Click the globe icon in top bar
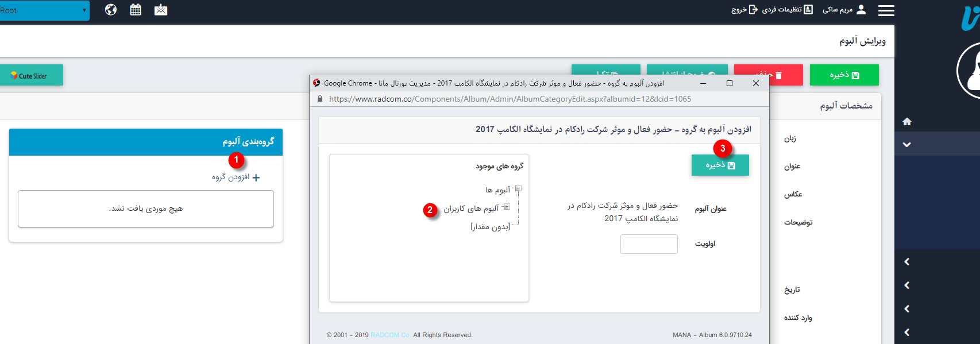 [x=111, y=10]
